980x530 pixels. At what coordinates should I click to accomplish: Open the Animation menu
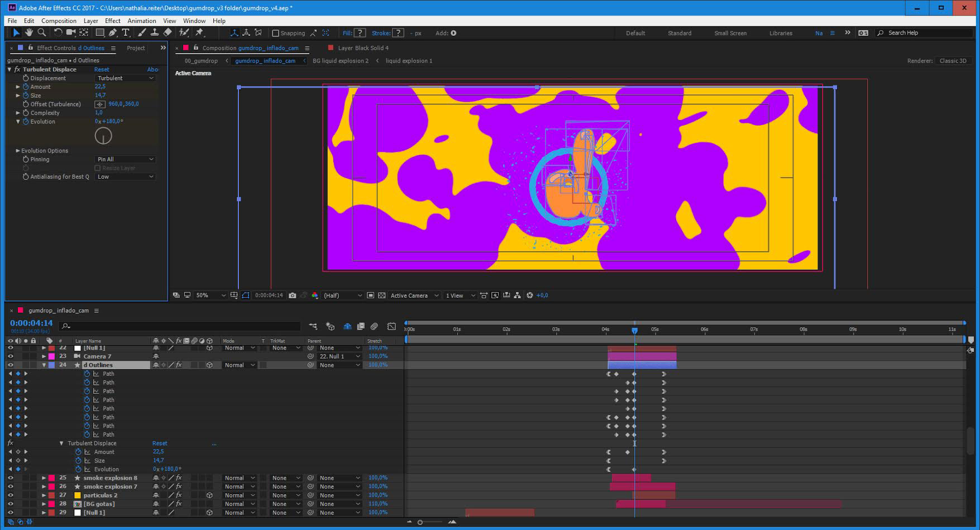coord(141,21)
